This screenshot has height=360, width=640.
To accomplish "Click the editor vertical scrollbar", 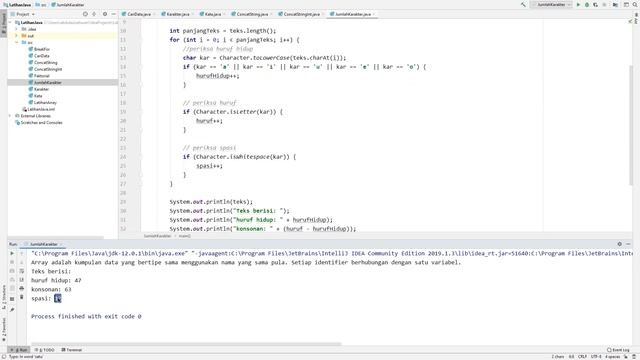I will point(631,124).
